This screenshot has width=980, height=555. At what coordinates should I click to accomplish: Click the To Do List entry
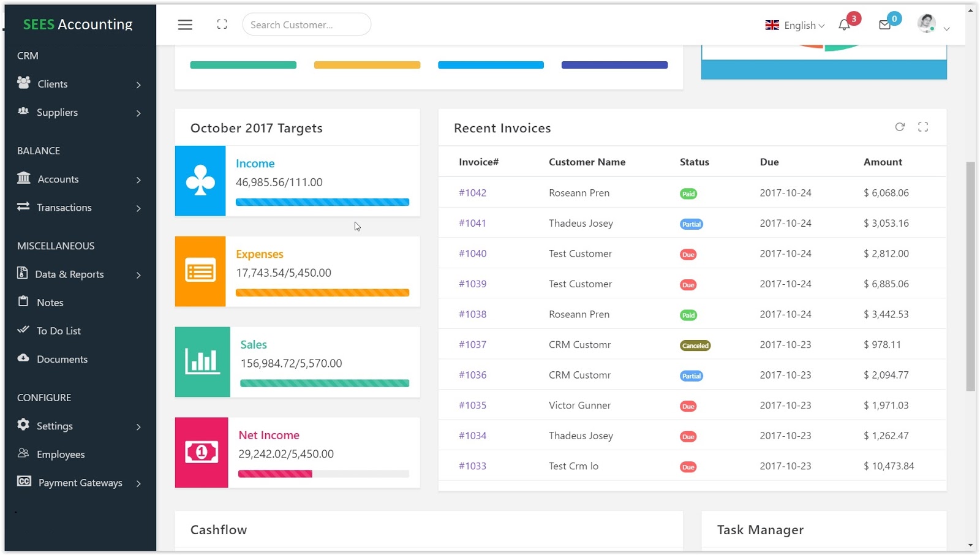tap(58, 330)
